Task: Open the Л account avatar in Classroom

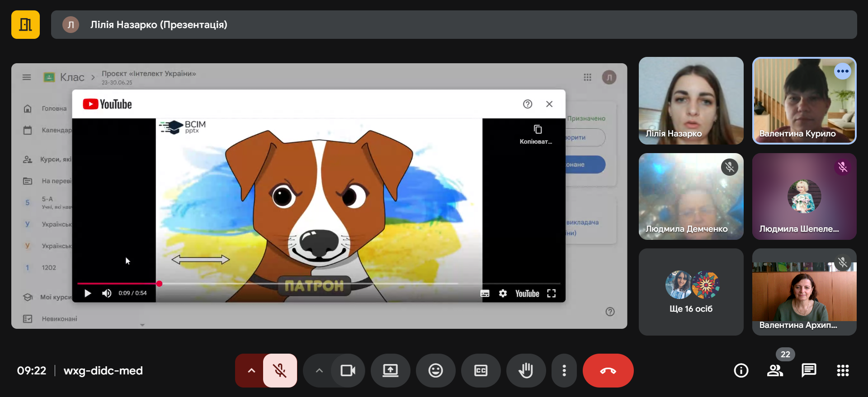Action: (x=609, y=77)
